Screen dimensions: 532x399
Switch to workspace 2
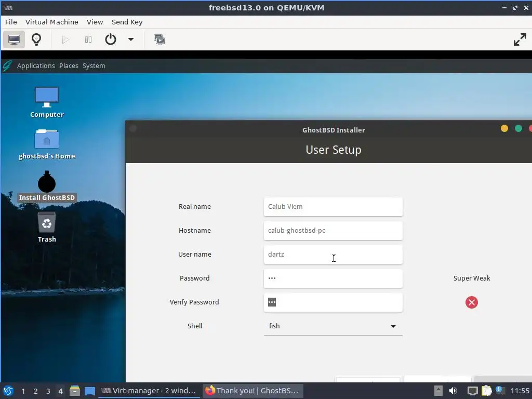click(x=36, y=391)
